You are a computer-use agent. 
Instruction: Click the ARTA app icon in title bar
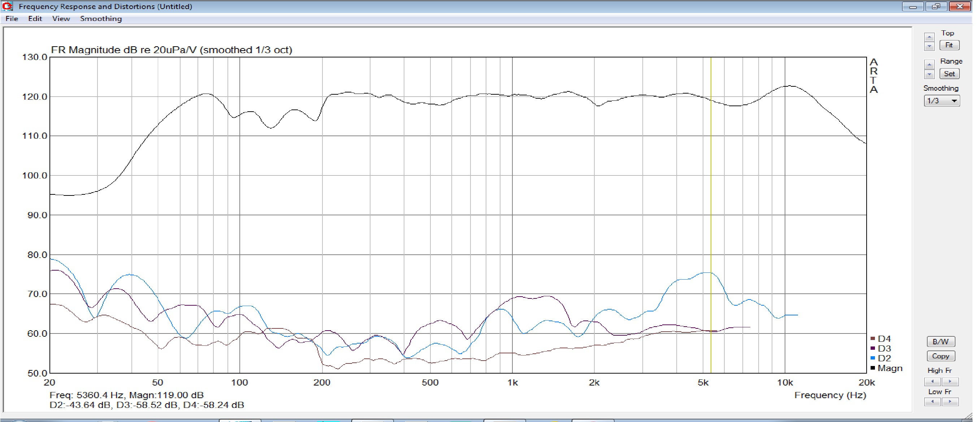coord(7,6)
